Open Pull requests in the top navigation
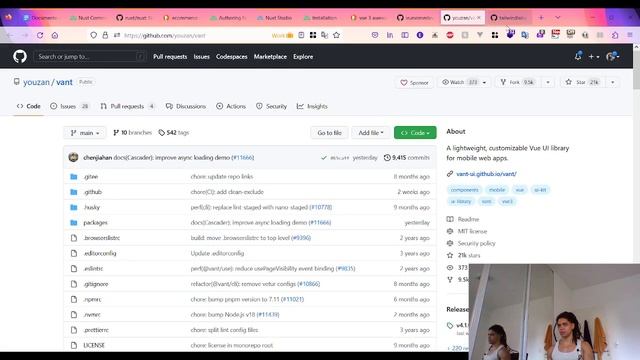The width and height of the screenshot is (640, 360). coord(170,57)
